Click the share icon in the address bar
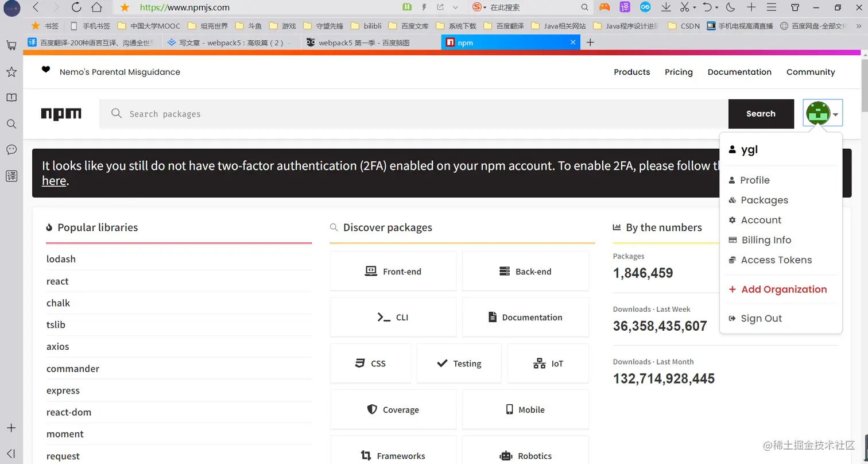This screenshot has width=868, height=464. coord(440,7)
